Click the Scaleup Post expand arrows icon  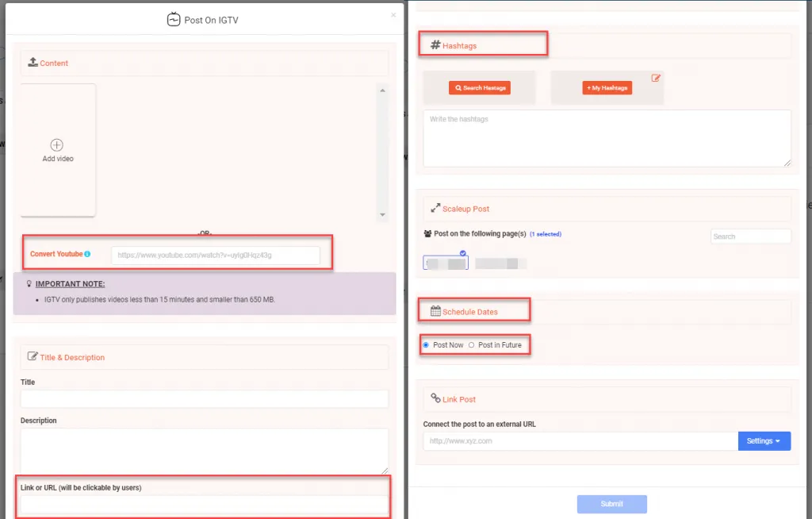(x=435, y=209)
